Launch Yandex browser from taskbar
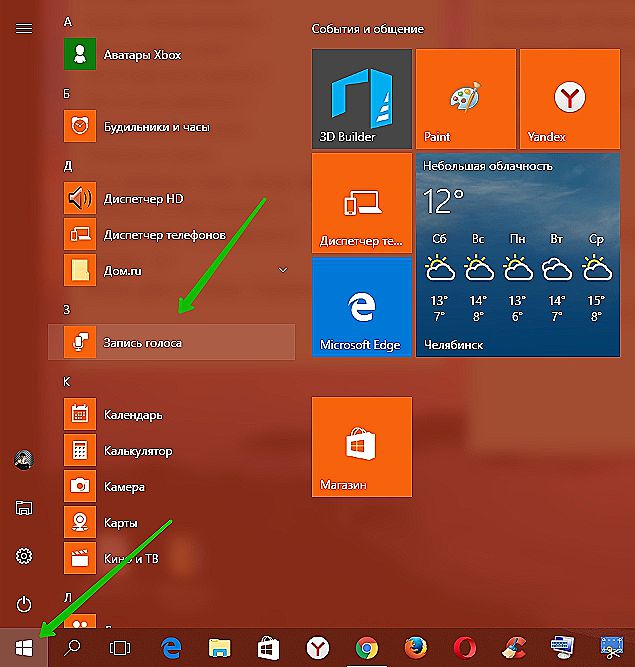 318,648
